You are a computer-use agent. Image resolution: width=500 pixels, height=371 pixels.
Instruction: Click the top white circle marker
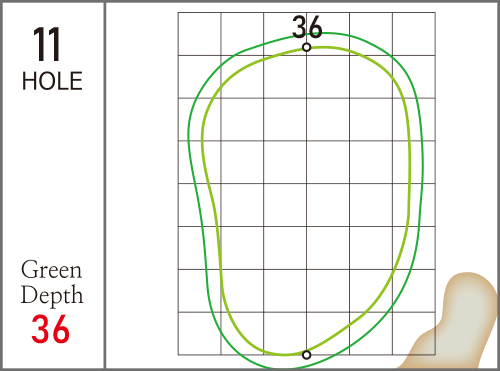pyautogui.click(x=307, y=47)
